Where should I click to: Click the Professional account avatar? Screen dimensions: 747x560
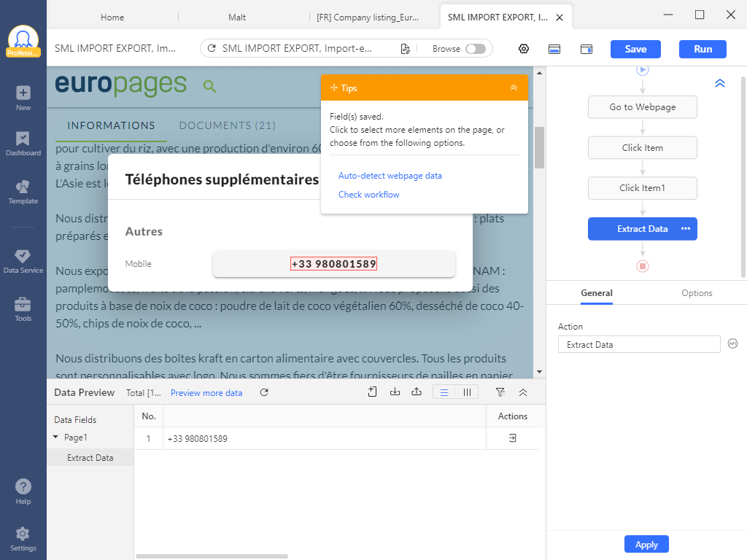pos(23,42)
